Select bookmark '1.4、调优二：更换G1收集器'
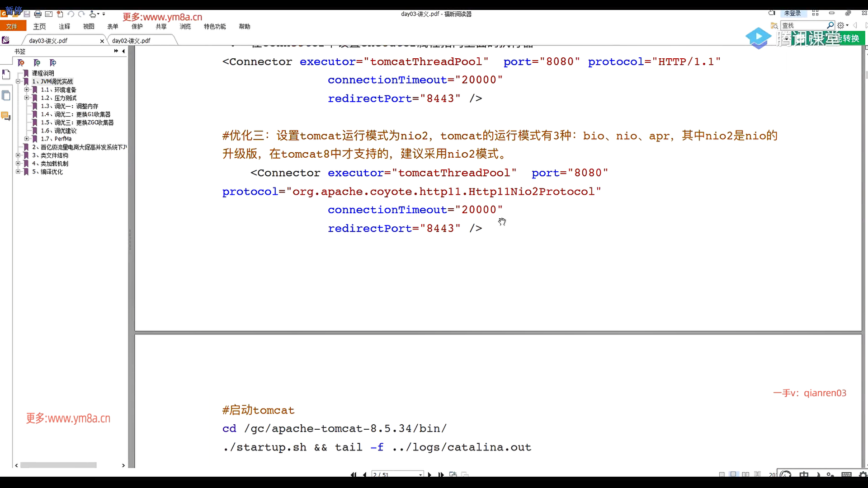This screenshot has width=868, height=488. 75,114
